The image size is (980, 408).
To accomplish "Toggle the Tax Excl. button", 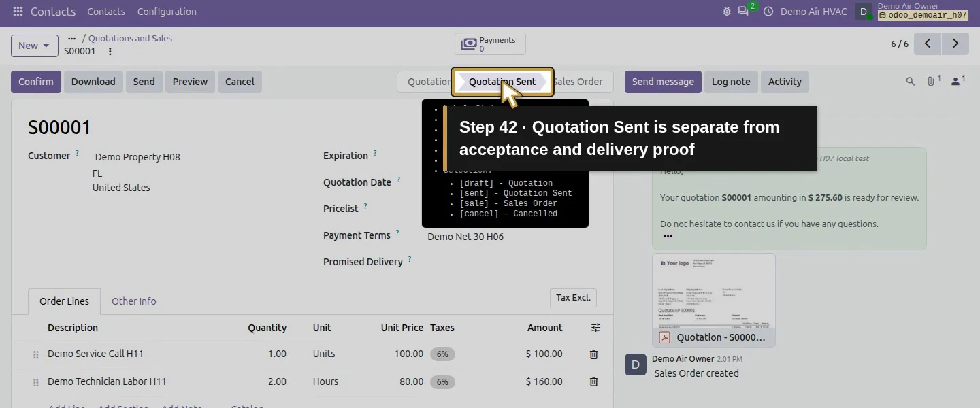I will [573, 298].
